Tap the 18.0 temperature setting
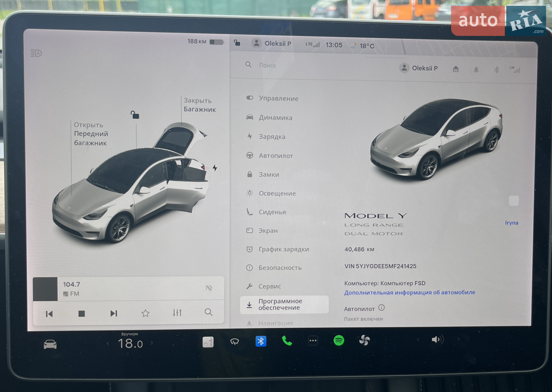Viewport: 552px width, 392px height. coord(130,343)
